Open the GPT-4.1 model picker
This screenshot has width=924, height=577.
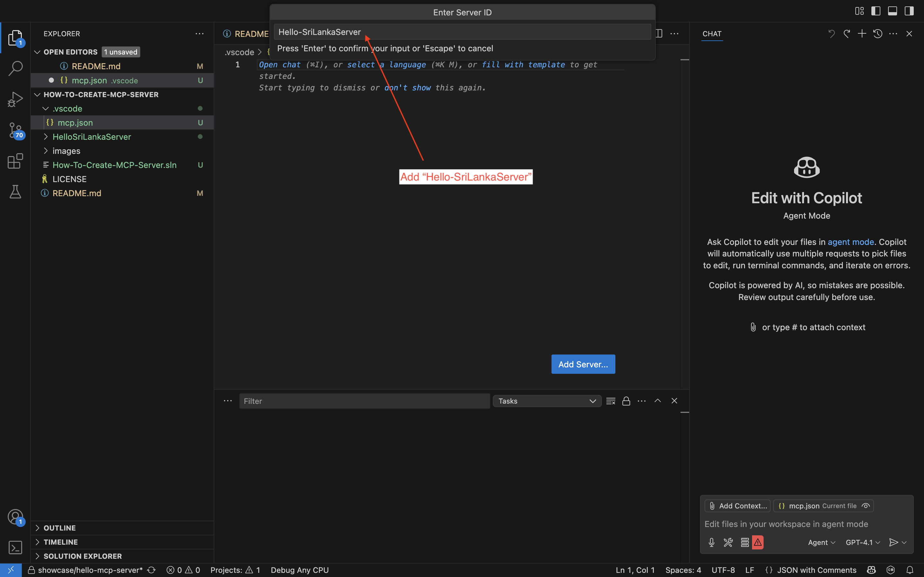coord(862,542)
